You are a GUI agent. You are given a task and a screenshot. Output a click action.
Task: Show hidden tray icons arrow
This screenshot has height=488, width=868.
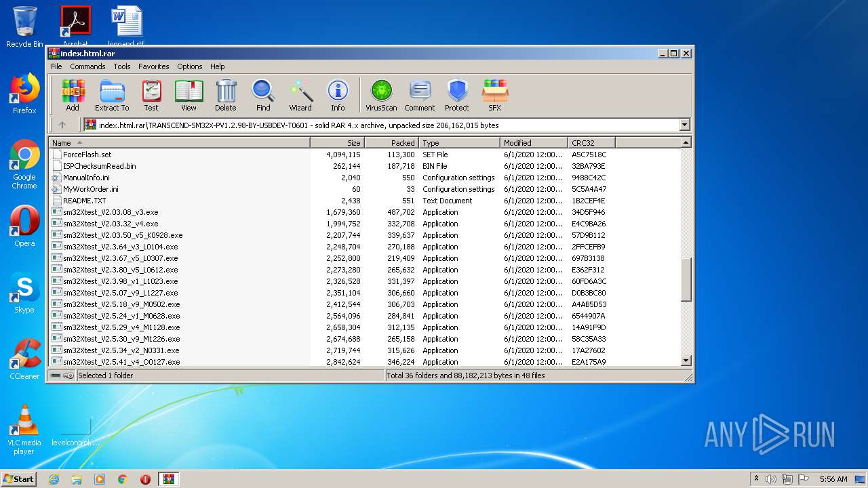(756, 479)
